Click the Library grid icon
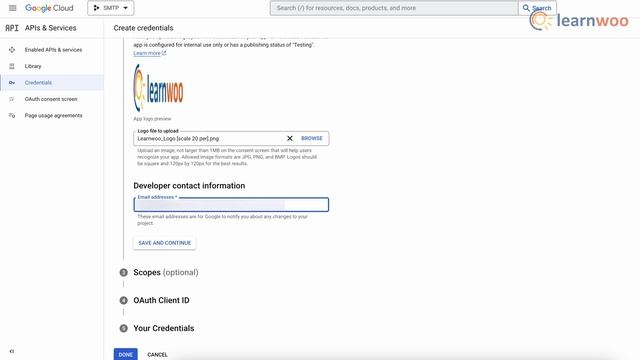This screenshot has width=640, height=360. [12, 66]
